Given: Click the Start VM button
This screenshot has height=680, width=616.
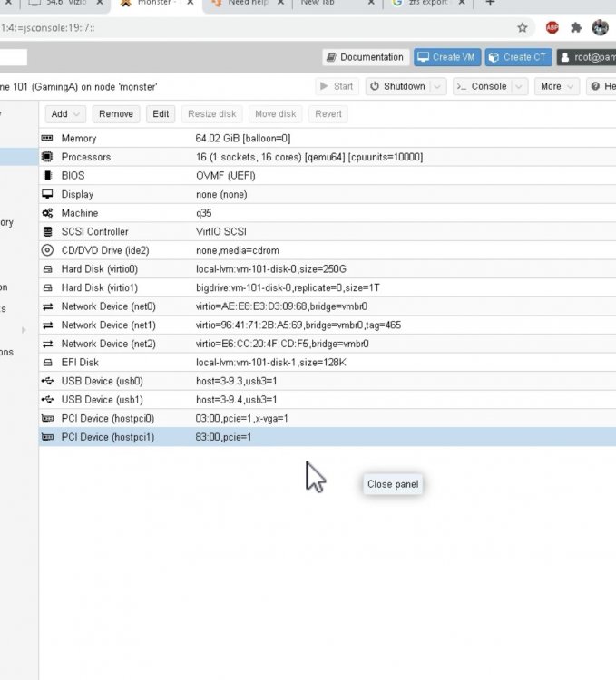Looking at the screenshot, I should pos(337,86).
